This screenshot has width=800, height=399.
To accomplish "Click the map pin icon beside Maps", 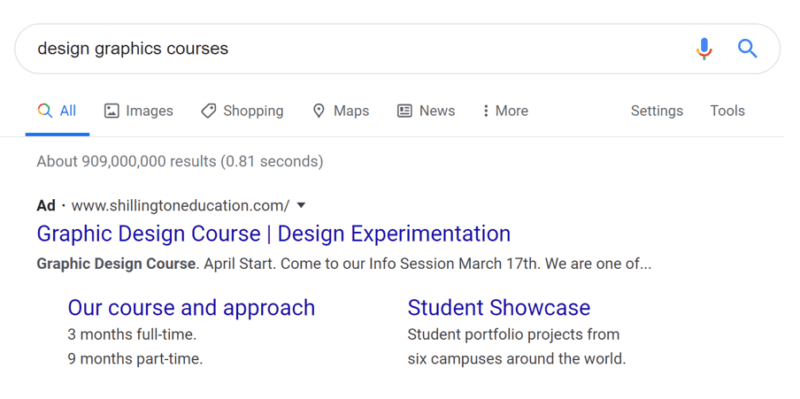I will coord(319,111).
